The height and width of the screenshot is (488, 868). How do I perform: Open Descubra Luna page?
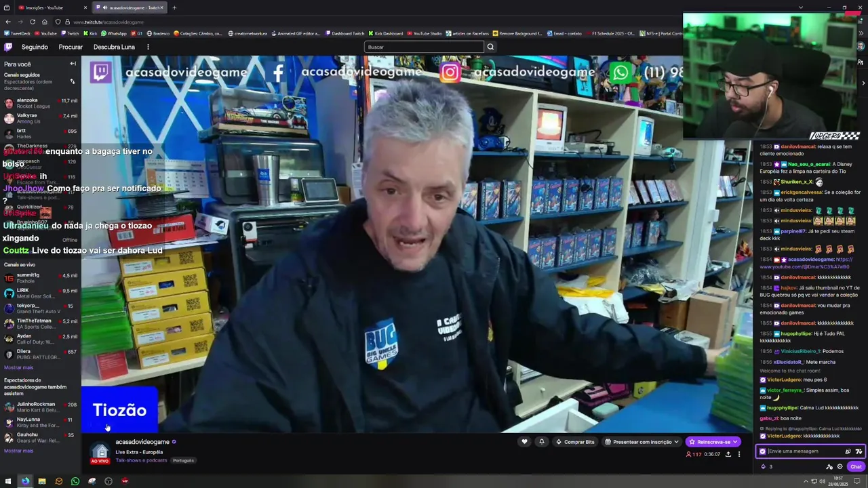(114, 47)
